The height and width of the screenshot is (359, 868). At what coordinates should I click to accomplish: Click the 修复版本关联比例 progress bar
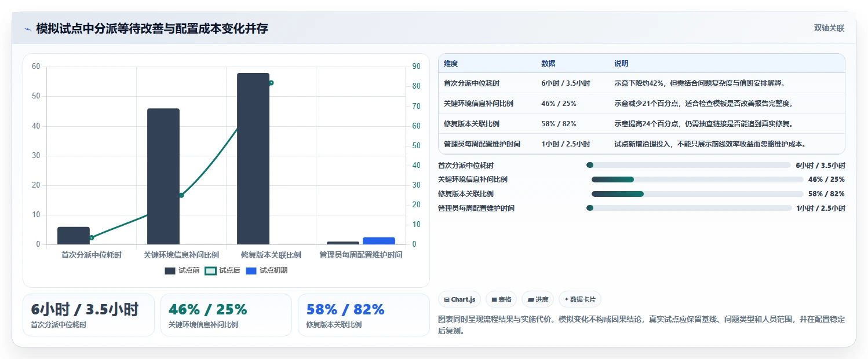click(x=697, y=194)
